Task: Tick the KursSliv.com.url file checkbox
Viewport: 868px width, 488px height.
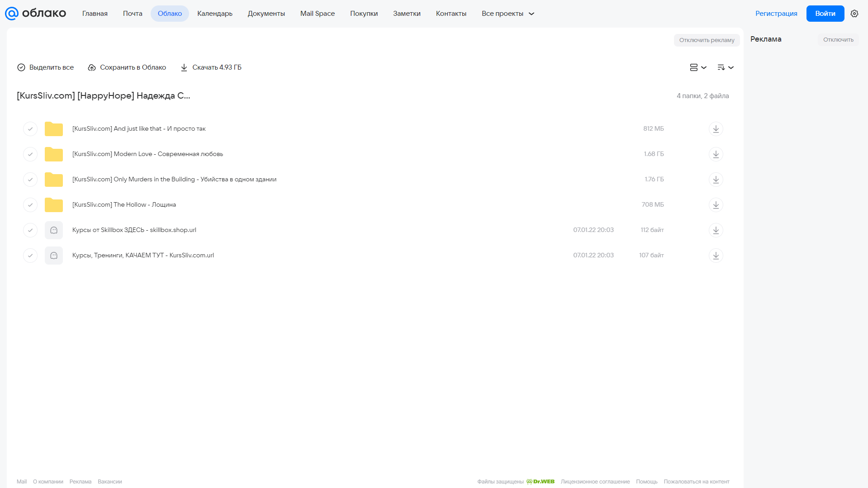Action: coord(30,256)
